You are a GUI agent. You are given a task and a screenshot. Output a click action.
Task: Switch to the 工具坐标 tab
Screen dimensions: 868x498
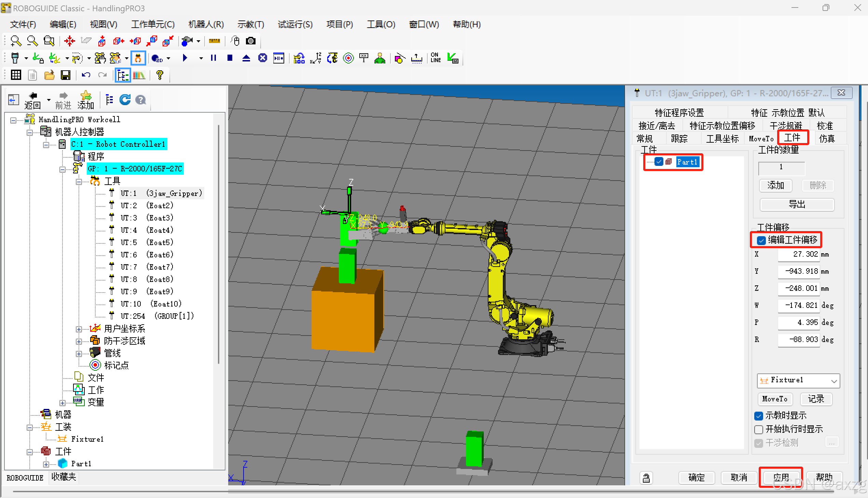[x=722, y=139]
